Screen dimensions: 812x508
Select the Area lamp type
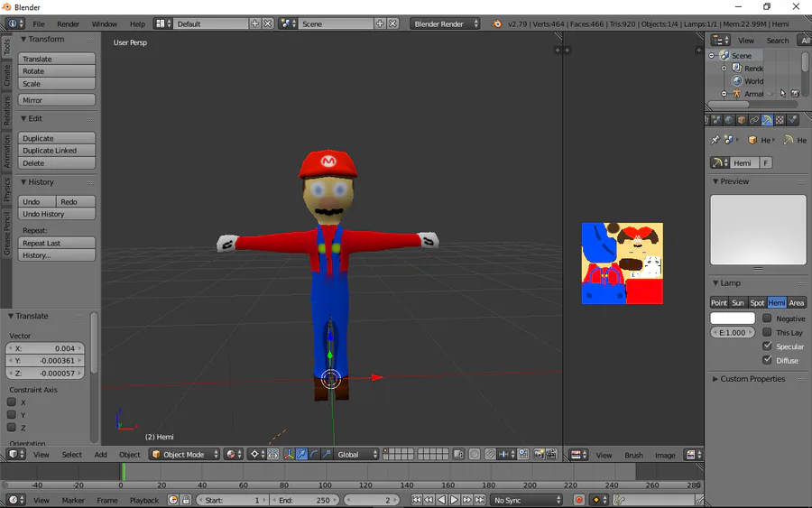click(797, 303)
